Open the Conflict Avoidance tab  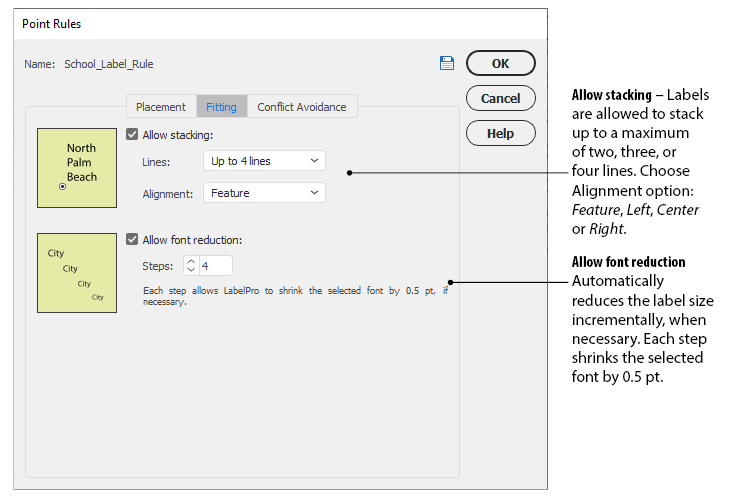click(301, 107)
